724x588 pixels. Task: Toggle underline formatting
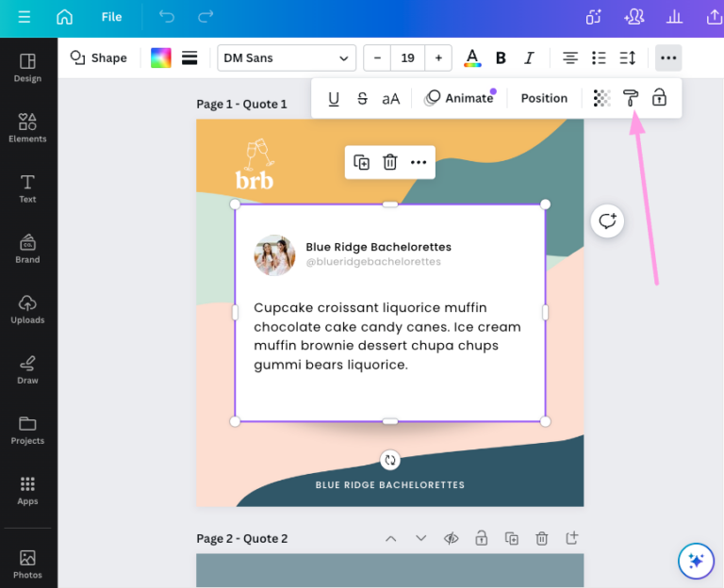334,98
